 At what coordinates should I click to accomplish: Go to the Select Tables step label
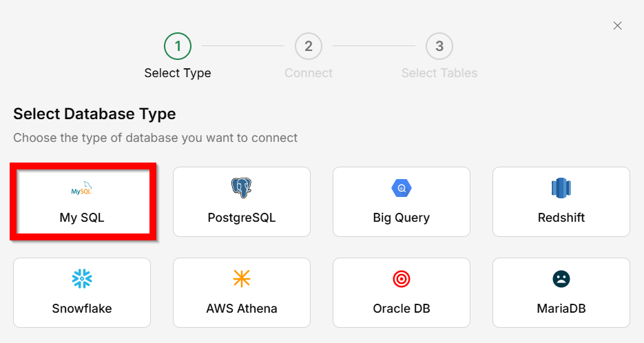point(439,73)
